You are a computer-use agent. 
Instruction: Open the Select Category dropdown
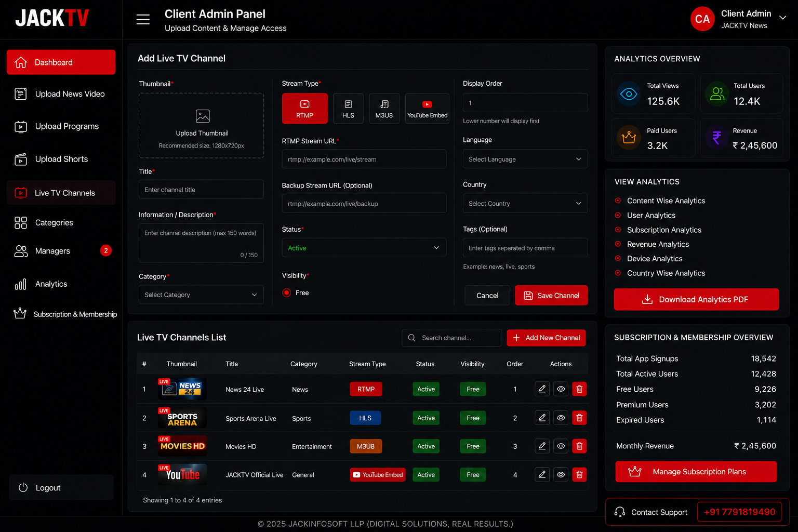[x=201, y=295]
